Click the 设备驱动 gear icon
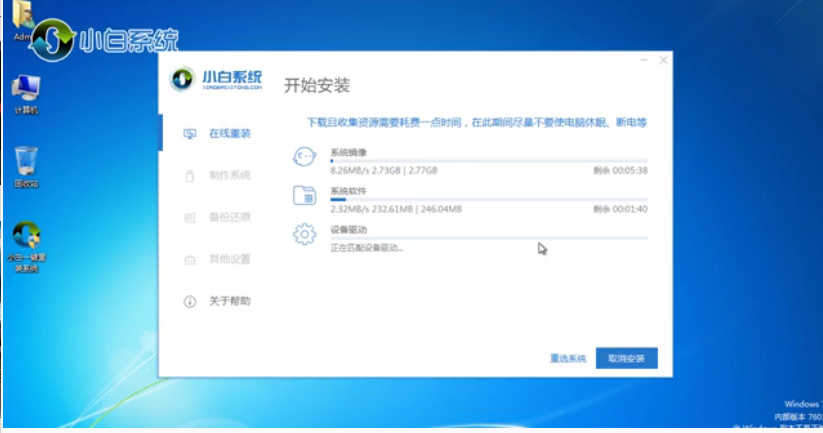823x433 pixels. [303, 234]
